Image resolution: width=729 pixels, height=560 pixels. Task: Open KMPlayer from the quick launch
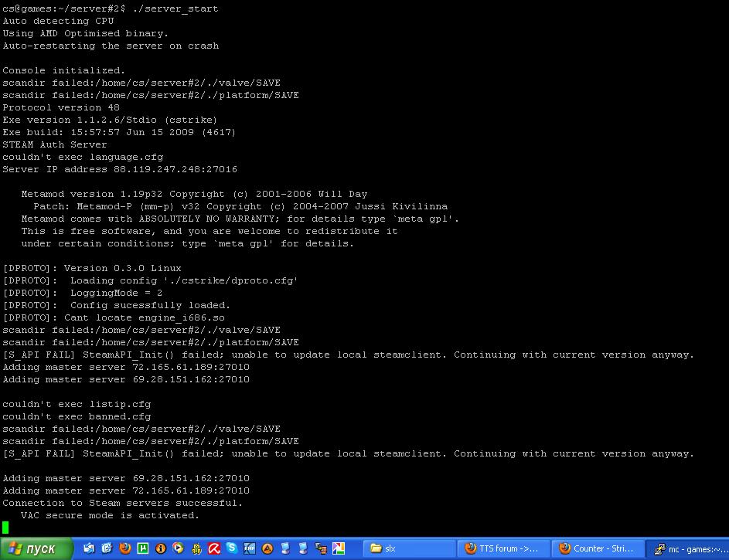click(249, 548)
